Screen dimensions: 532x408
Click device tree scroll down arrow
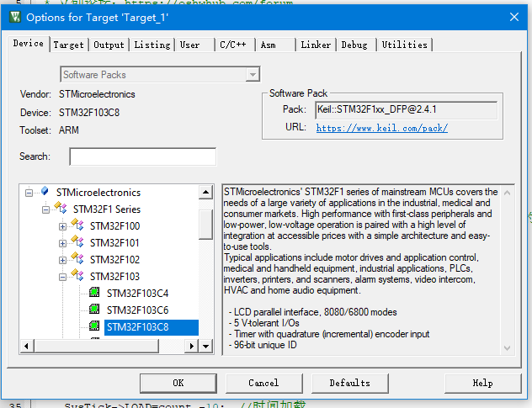[x=205, y=347]
